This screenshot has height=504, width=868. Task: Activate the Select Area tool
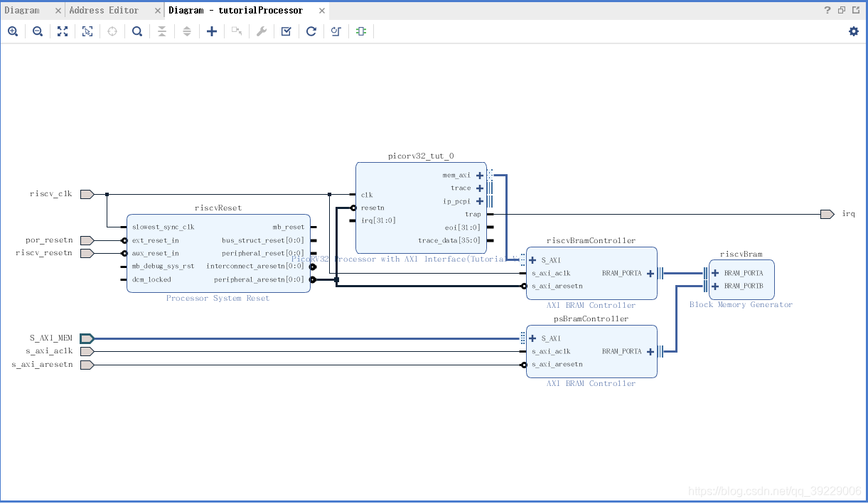87,31
